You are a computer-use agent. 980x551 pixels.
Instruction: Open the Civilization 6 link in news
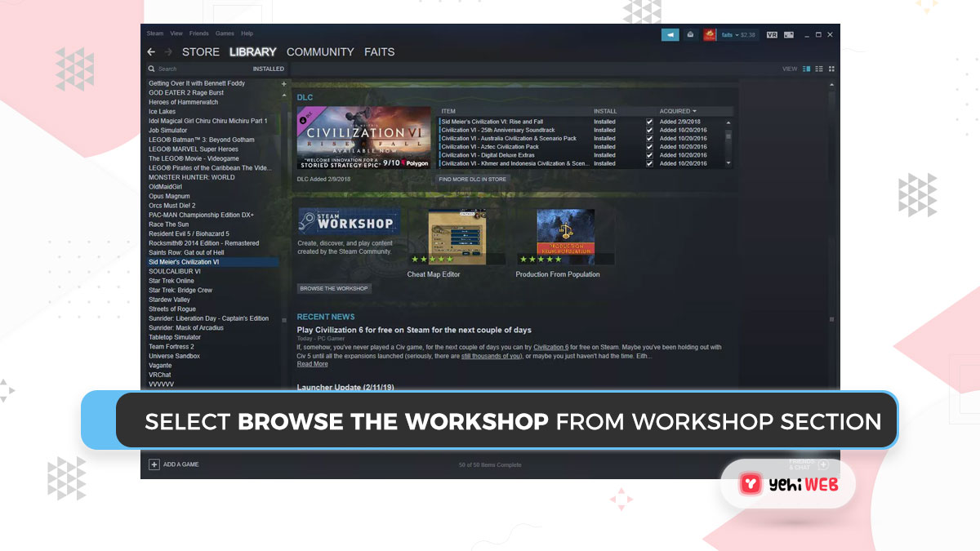pos(550,347)
